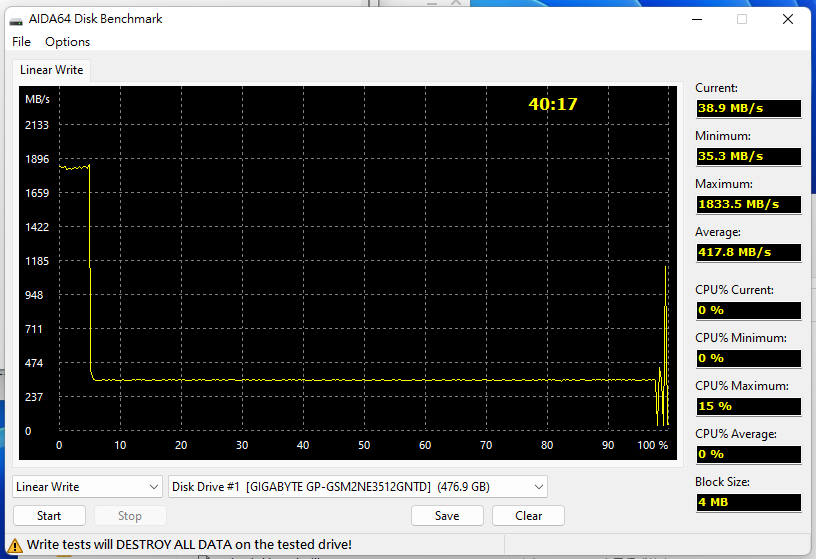This screenshot has height=559, width=816.
Task: Click the MB/s axis unit label
Action: (37, 99)
